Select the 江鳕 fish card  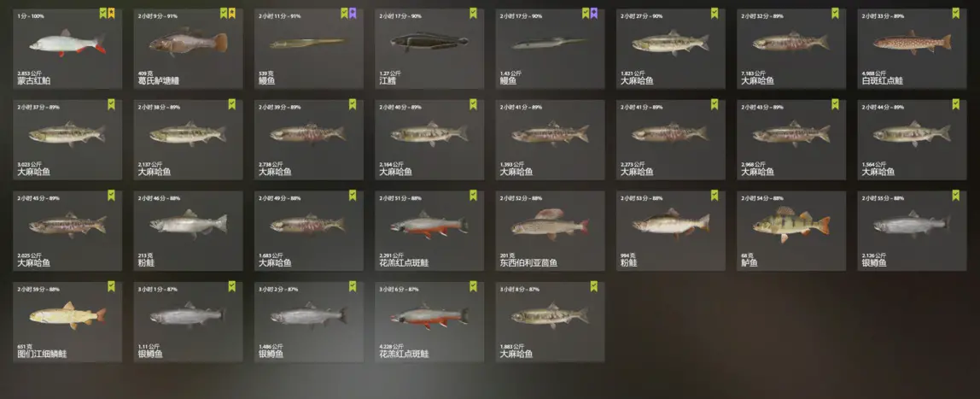pyautogui.click(x=429, y=49)
